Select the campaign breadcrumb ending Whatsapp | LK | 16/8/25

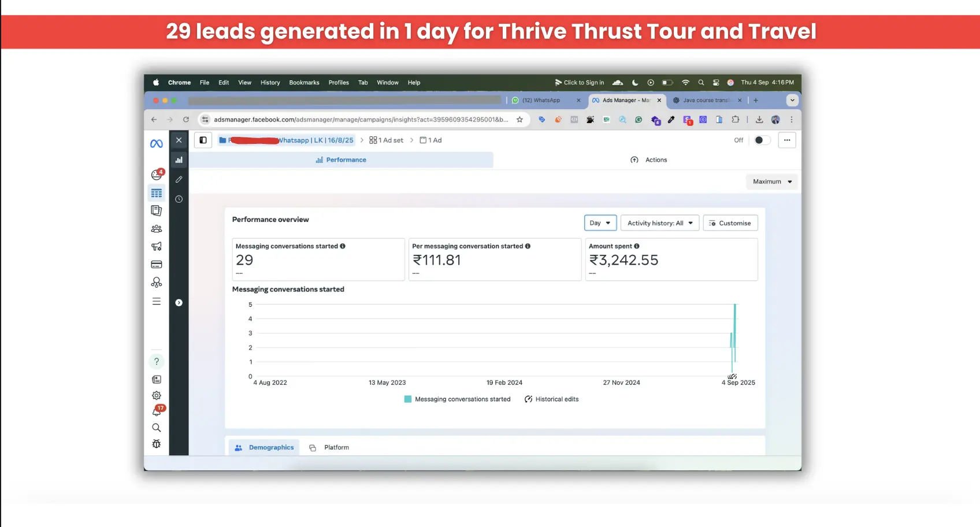pyautogui.click(x=287, y=140)
